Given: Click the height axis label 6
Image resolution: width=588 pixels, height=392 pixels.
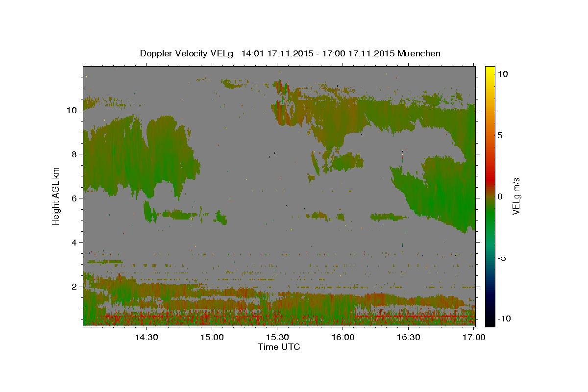Looking at the screenshot, I should (x=74, y=198).
